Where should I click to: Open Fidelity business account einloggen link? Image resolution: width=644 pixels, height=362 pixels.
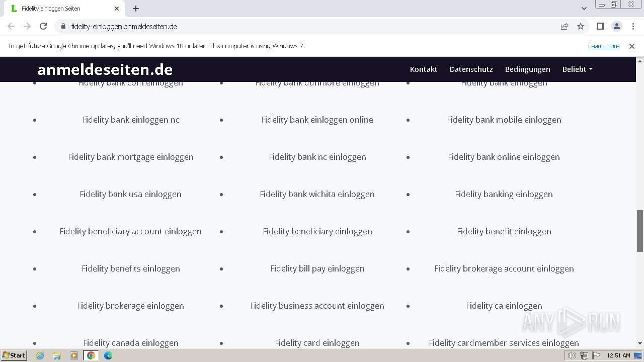(x=317, y=306)
